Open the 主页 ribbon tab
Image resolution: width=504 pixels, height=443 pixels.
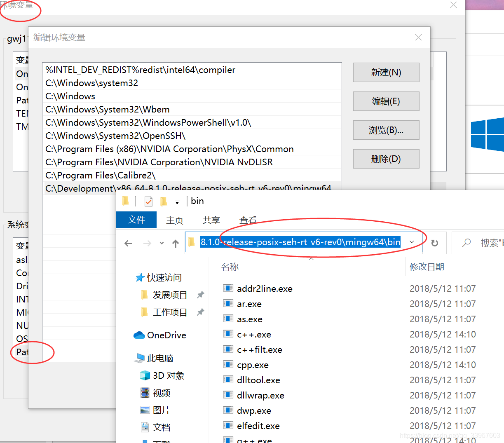pos(175,220)
